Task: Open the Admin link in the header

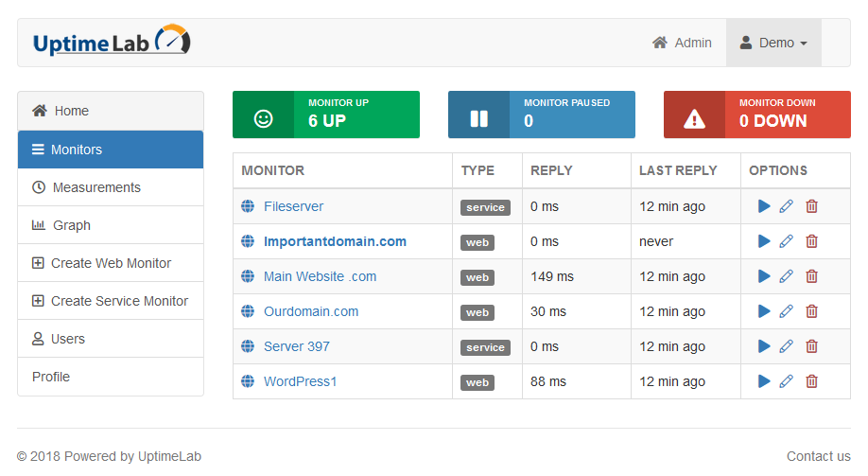Action: [x=682, y=43]
